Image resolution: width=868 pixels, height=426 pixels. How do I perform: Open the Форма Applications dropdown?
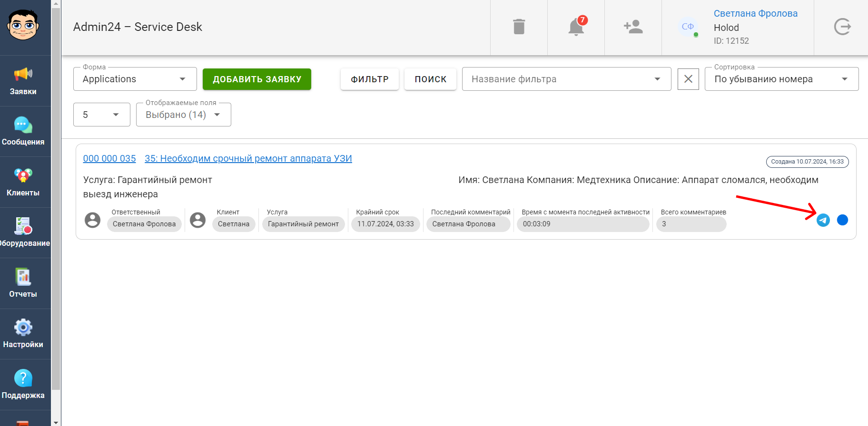click(x=135, y=79)
